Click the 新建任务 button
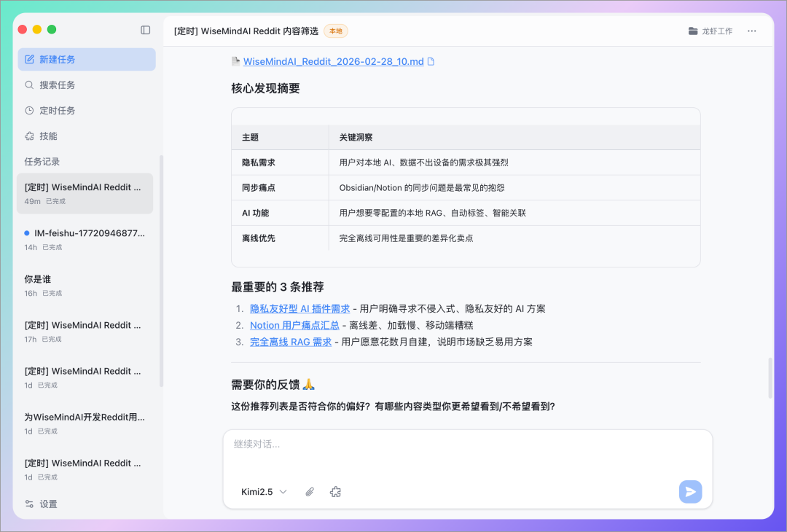 [86, 60]
